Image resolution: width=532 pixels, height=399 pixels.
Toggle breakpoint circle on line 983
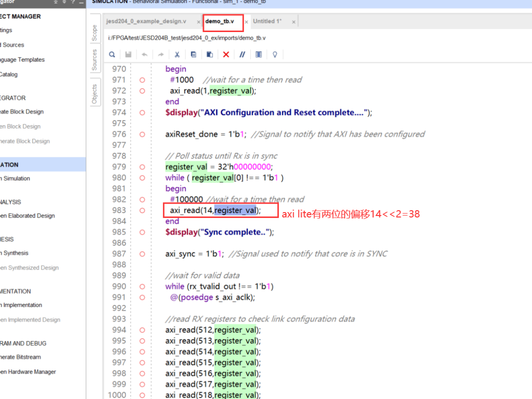[x=142, y=211]
